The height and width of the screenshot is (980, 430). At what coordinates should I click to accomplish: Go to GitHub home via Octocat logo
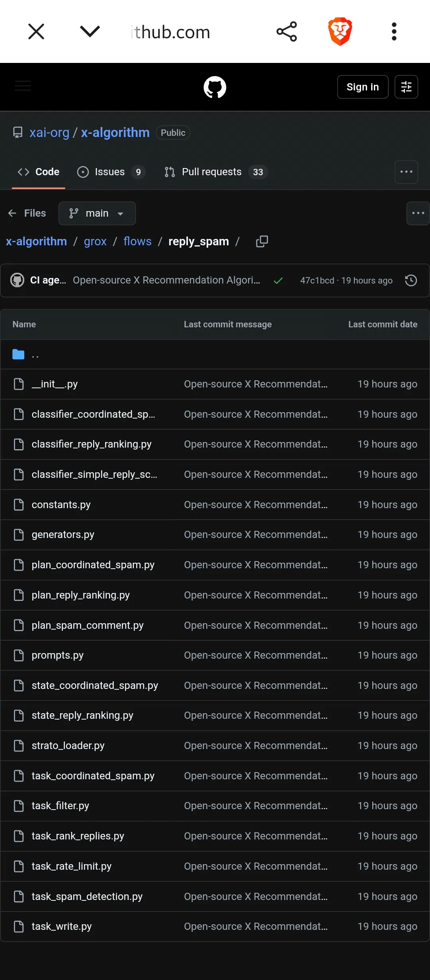coord(215,87)
